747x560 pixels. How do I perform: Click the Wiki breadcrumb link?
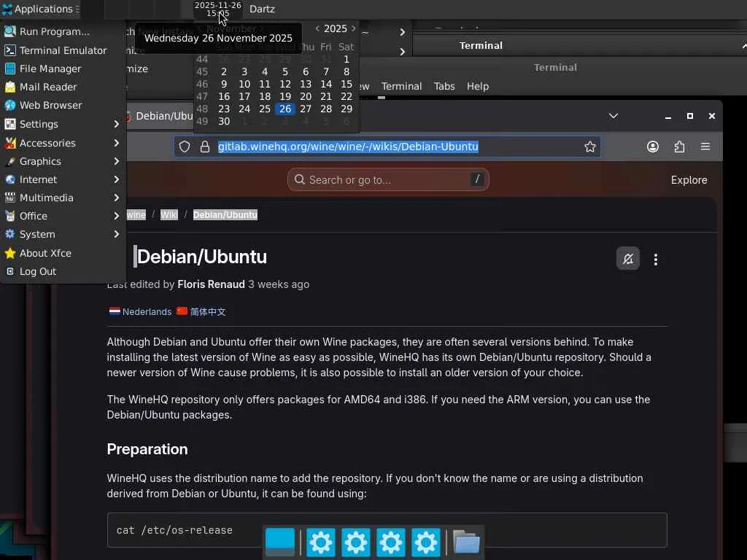click(169, 215)
